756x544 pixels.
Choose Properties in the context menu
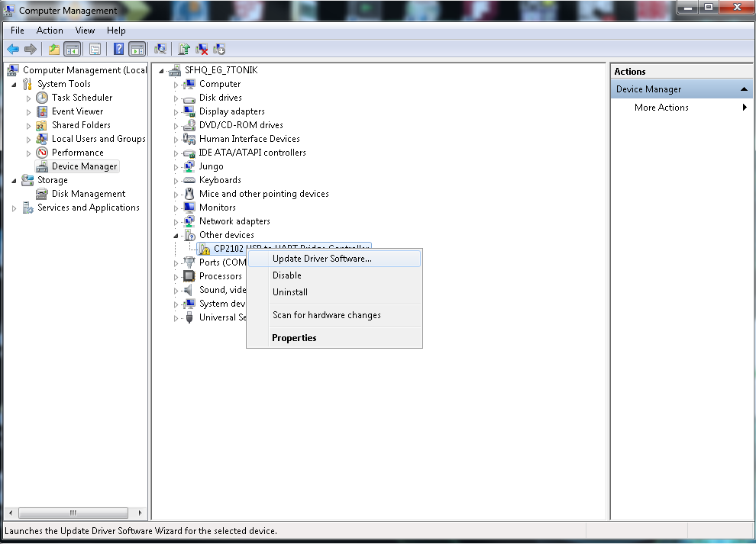point(334,338)
